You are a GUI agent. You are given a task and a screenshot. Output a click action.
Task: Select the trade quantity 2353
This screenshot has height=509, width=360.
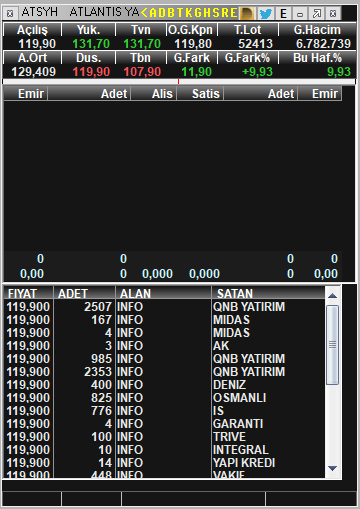98,372
